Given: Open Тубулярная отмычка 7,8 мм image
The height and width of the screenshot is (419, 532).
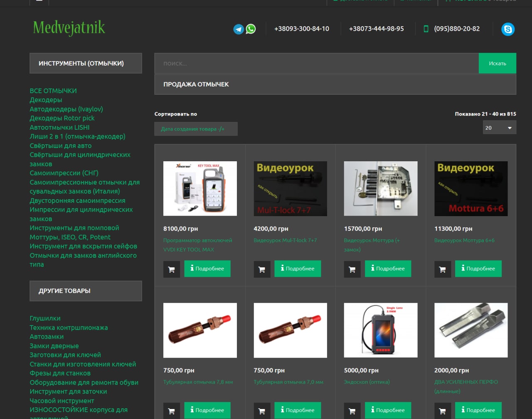Looking at the screenshot, I should click(200, 330).
